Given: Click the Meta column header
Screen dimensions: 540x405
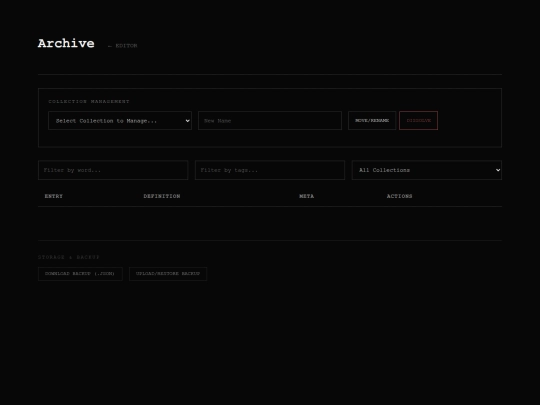Looking at the screenshot, I should pyautogui.click(x=307, y=196).
